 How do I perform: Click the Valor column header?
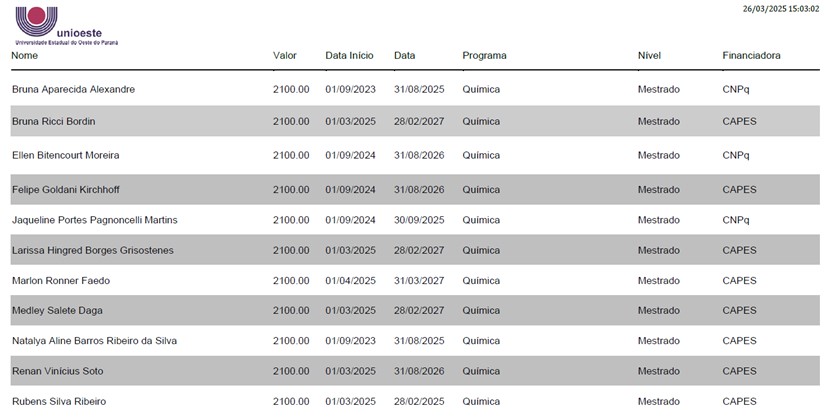click(285, 56)
